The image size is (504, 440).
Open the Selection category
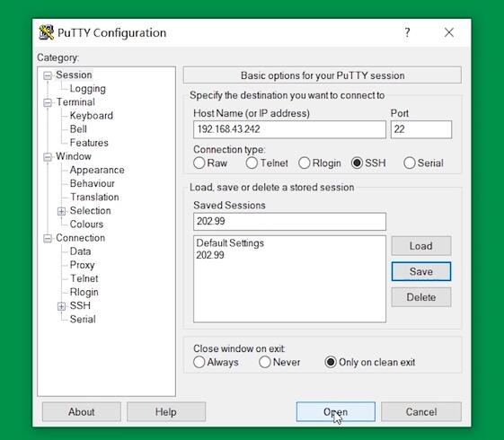click(x=91, y=211)
